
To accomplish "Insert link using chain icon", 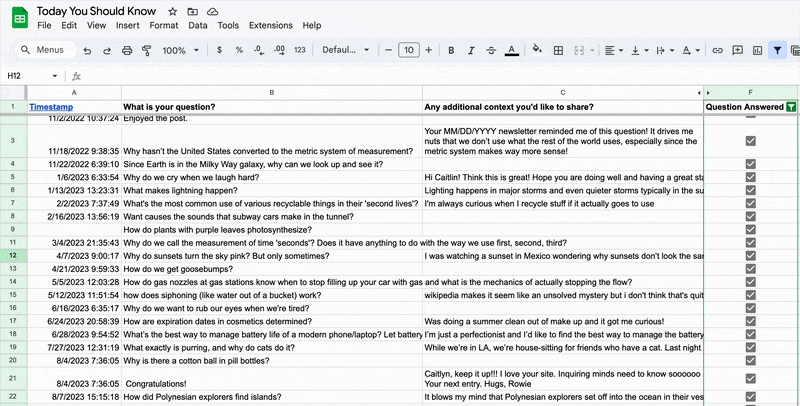I will (x=718, y=50).
